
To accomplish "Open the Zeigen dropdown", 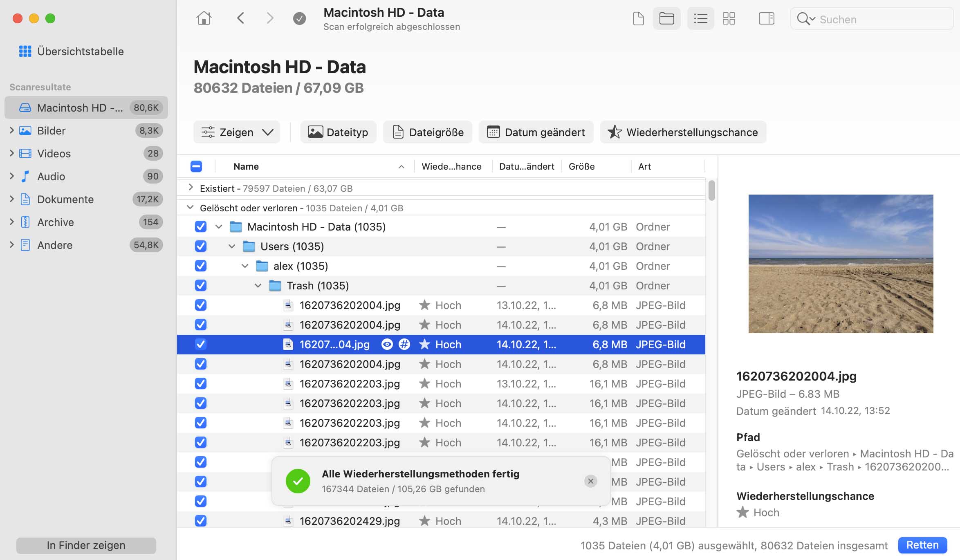I will point(236,132).
